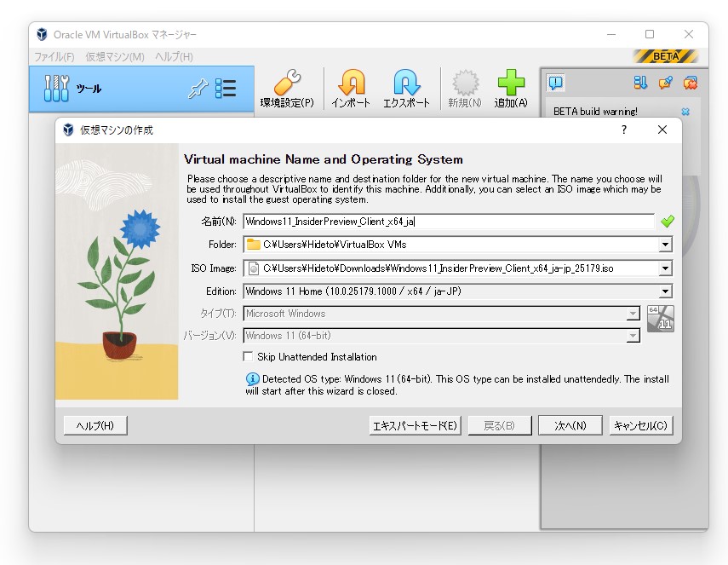Screen dimensions: 728x565
Task: Click the green checkmark beside name field
Action: 668,222
